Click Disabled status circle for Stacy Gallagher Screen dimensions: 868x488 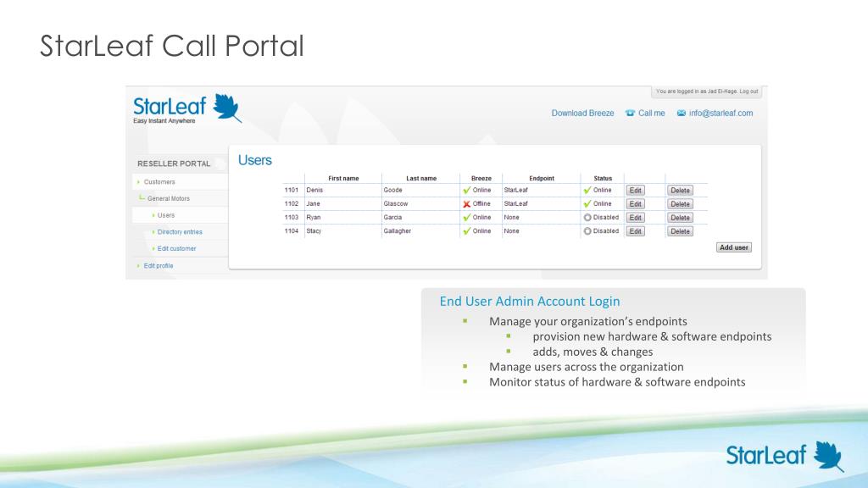coord(587,231)
